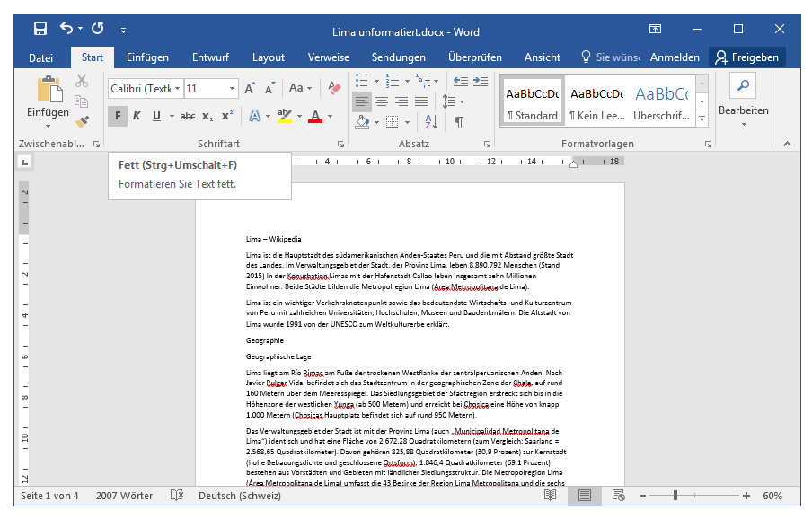Open the undo history dropdown arrow
The height and width of the screenshot is (519, 812).
(x=80, y=29)
